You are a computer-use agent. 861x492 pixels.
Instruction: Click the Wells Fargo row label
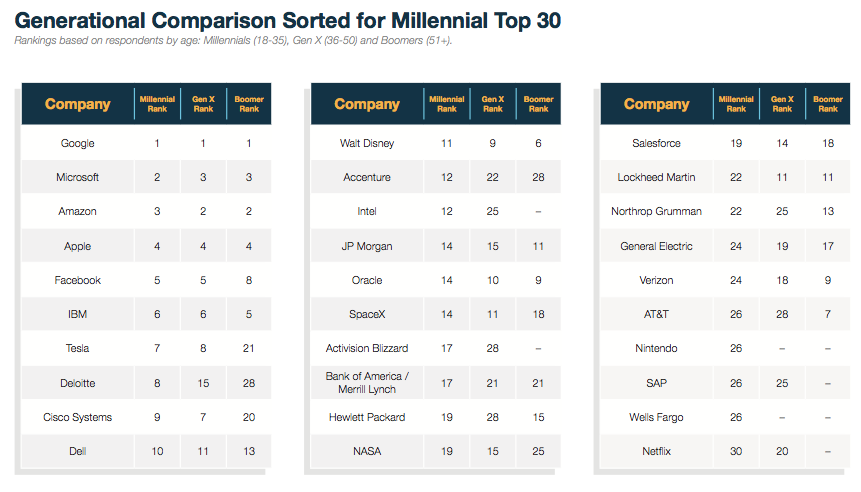[x=656, y=417]
